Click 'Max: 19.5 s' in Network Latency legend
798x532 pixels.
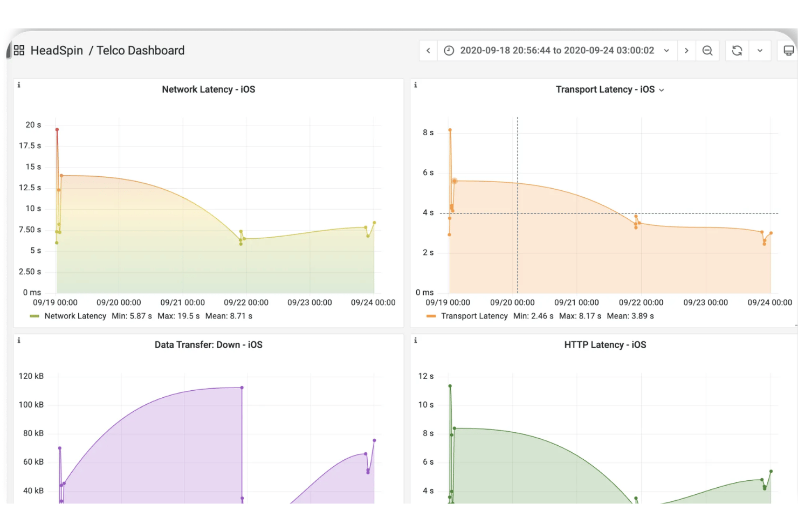(178, 316)
